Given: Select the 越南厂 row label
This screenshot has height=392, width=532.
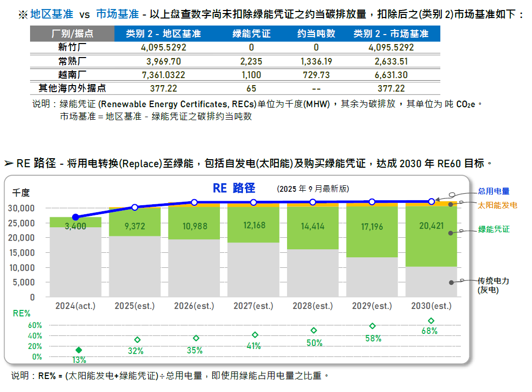Looking at the screenshot, I should pos(72,75).
